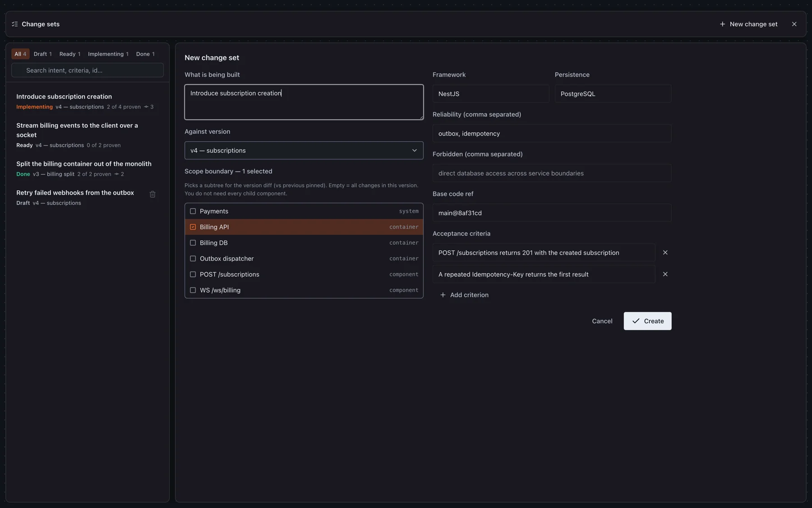Open Introduce subscription creation change set
The image size is (812, 508).
click(x=87, y=102)
